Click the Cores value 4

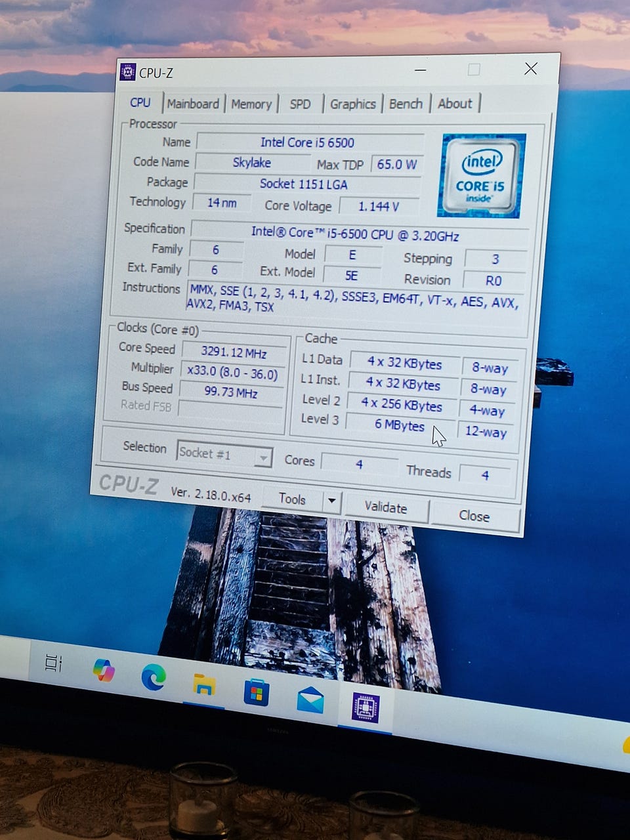359,464
